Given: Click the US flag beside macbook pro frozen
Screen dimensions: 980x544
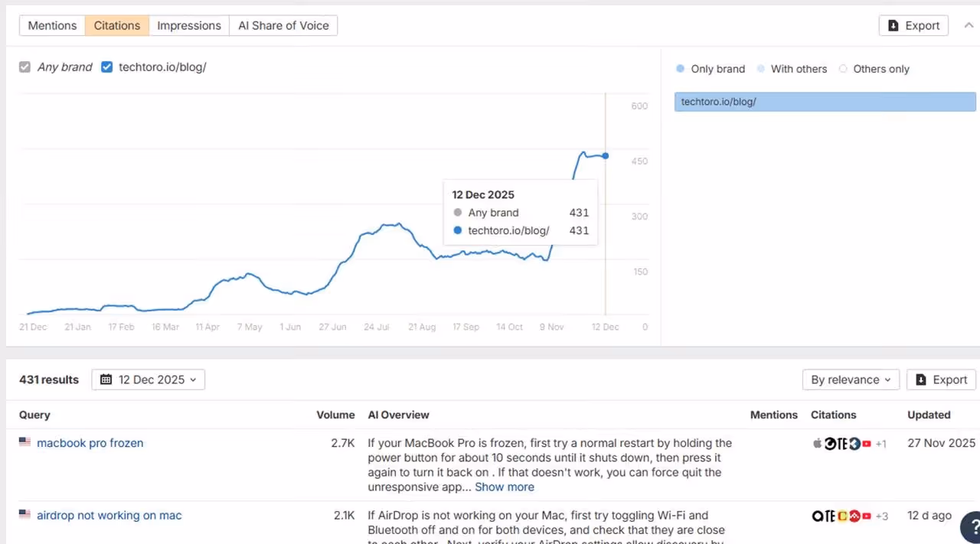Looking at the screenshot, I should [25, 442].
